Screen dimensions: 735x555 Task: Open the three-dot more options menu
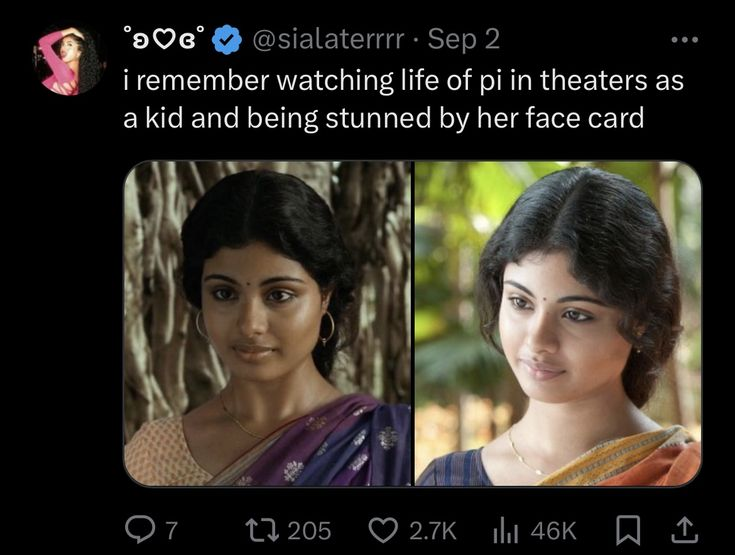[683, 40]
